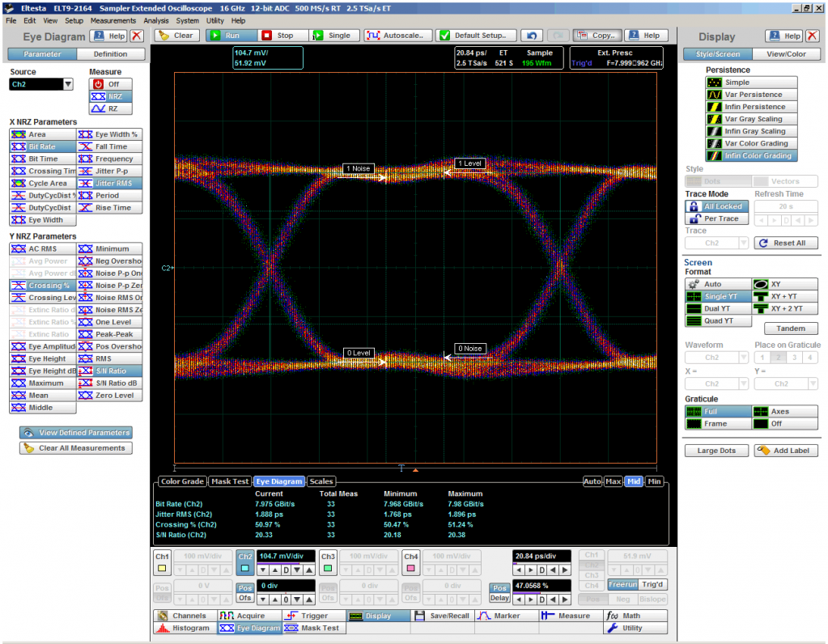Click the undo arrow in toolbar

[x=531, y=36]
